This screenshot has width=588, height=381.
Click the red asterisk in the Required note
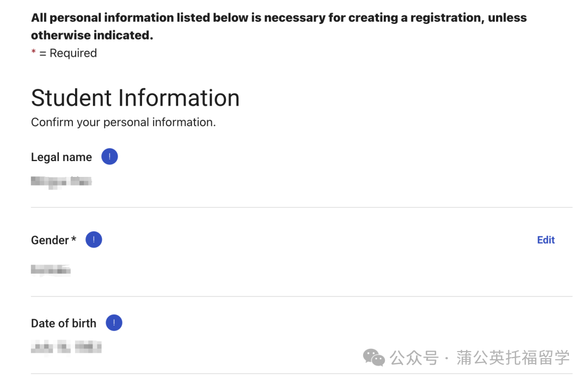(33, 52)
